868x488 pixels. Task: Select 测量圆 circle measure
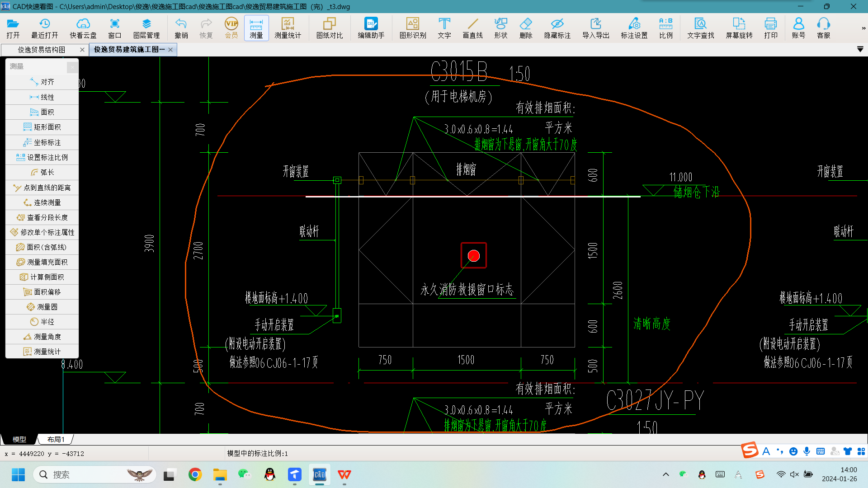coord(42,307)
